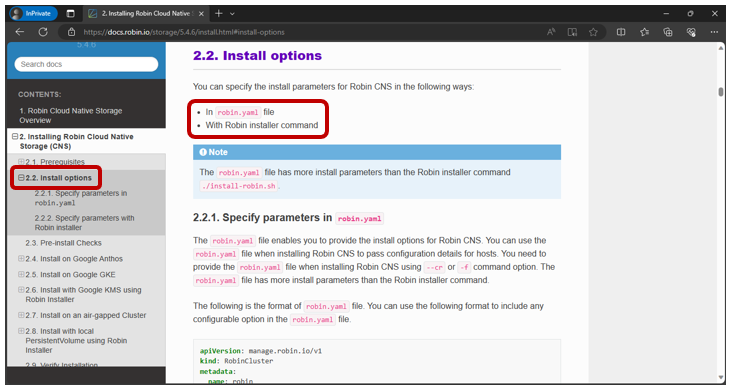
Task: Open Immersive Reader icon
Action: point(572,32)
